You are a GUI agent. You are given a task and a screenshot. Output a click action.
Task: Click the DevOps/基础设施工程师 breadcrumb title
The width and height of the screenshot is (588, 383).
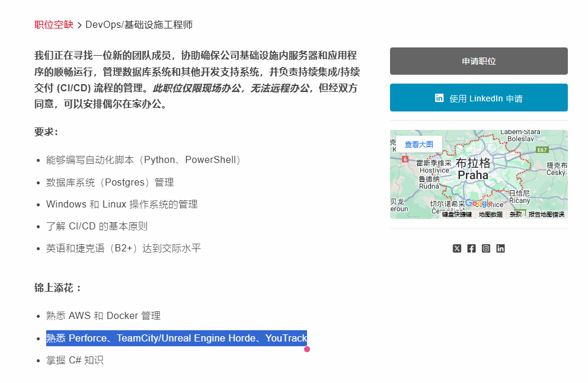(139, 24)
